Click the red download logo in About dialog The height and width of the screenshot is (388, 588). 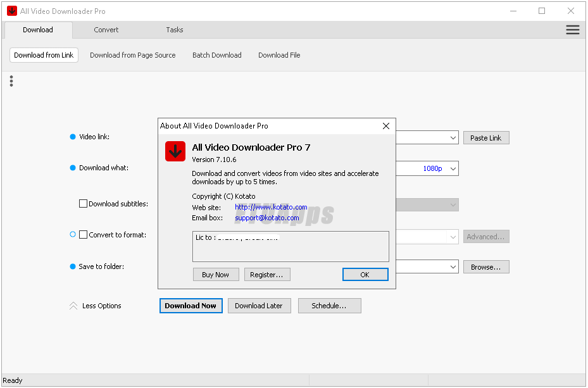pos(175,151)
